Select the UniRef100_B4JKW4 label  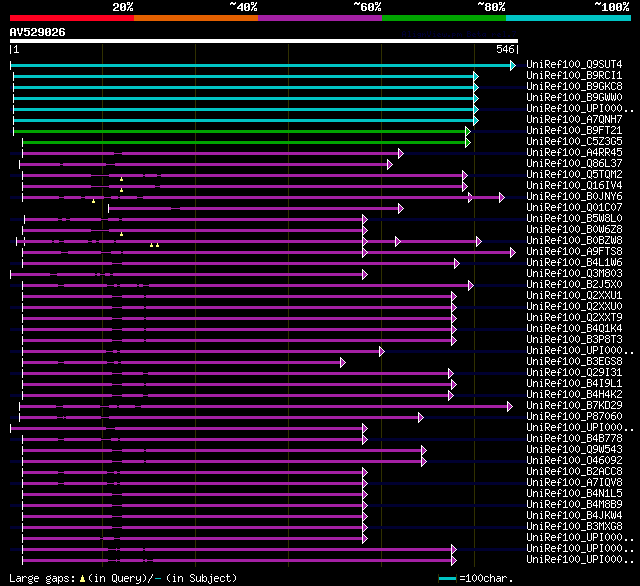pos(574,516)
